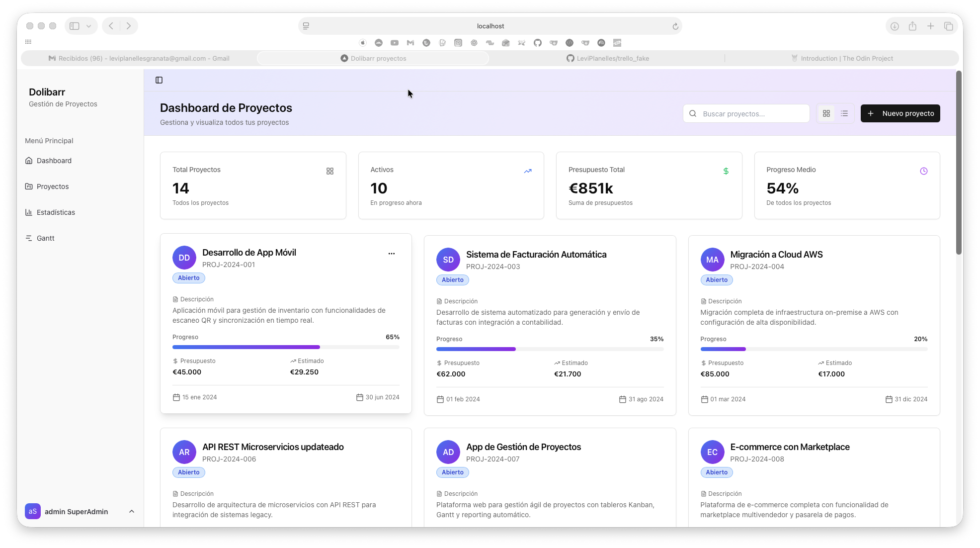Open Proyectos in the main menu
The image size is (980, 548).
(80, 186)
